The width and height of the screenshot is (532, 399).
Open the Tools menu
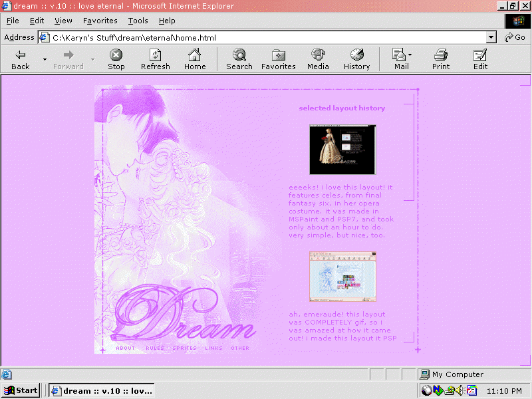coord(138,21)
